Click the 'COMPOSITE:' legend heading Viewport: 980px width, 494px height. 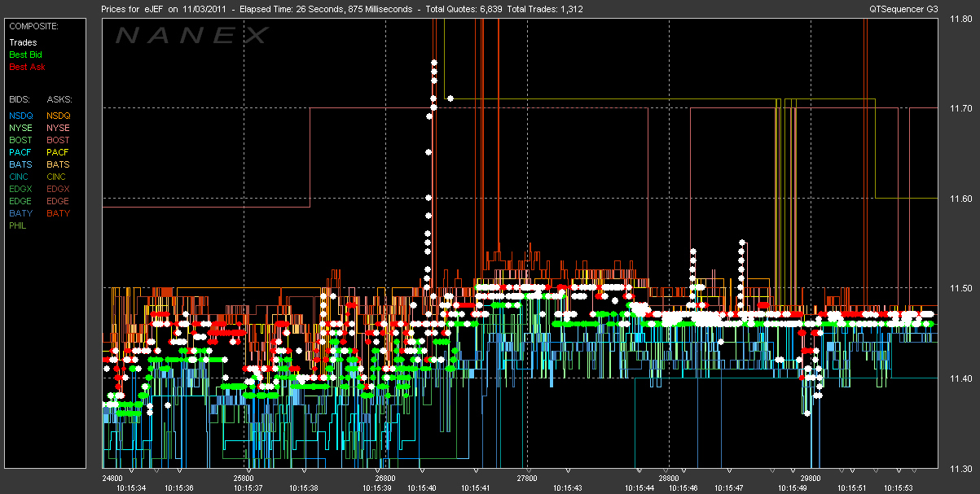pyautogui.click(x=33, y=25)
